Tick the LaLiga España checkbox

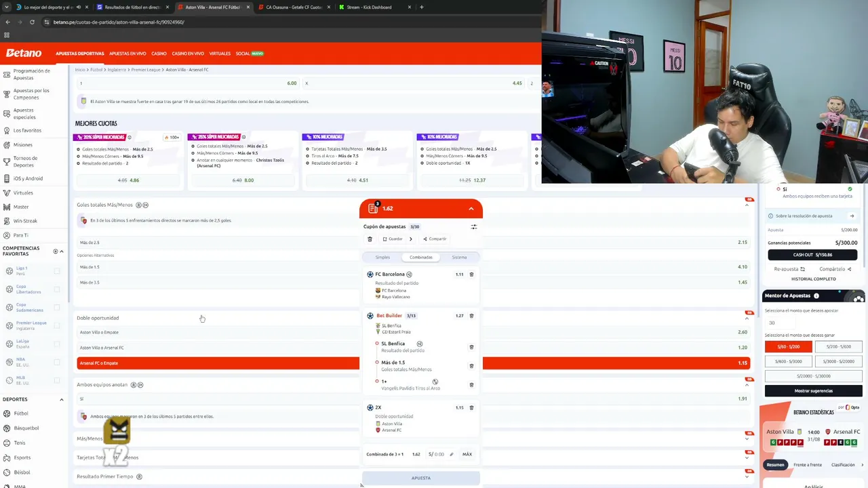point(57,344)
